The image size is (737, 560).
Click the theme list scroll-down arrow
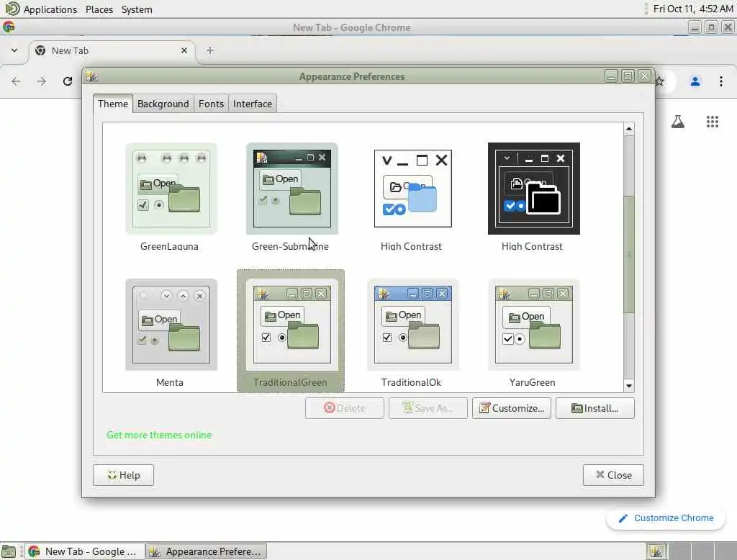click(629, 386)
